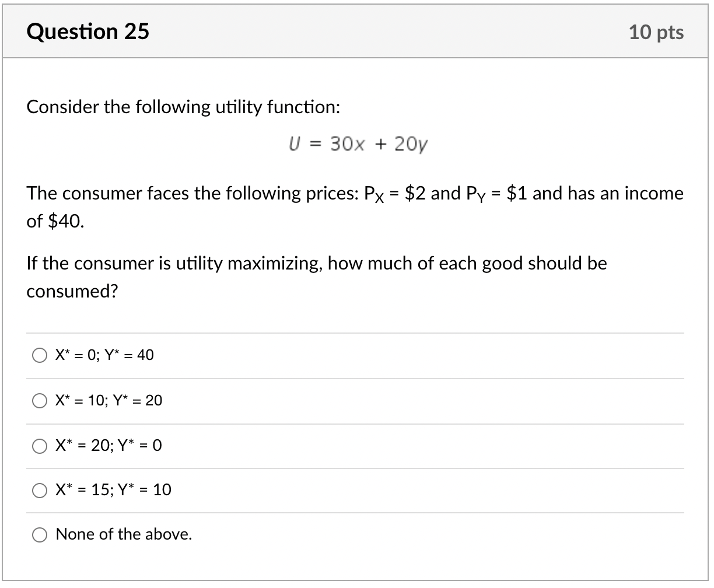The image size is (714, 588).
Task: Select the radio button for X* = 15; Y* = 10
Action: point(40,491)
